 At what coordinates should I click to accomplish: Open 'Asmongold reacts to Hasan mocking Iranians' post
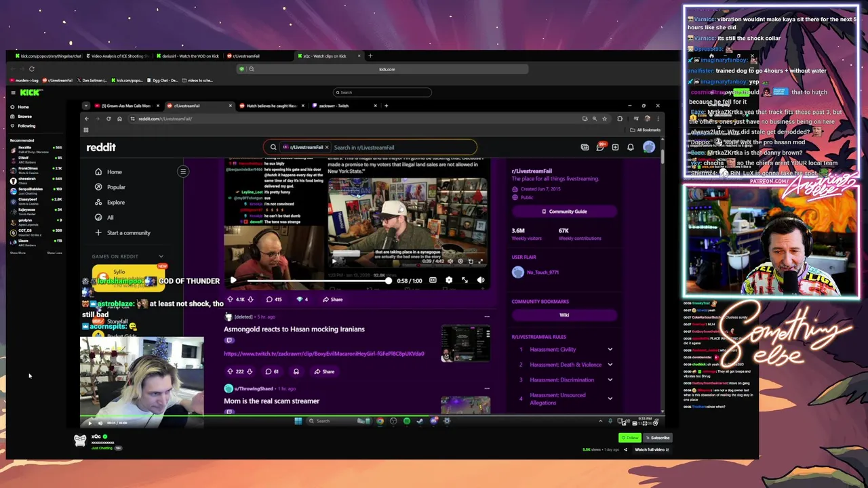294,329
